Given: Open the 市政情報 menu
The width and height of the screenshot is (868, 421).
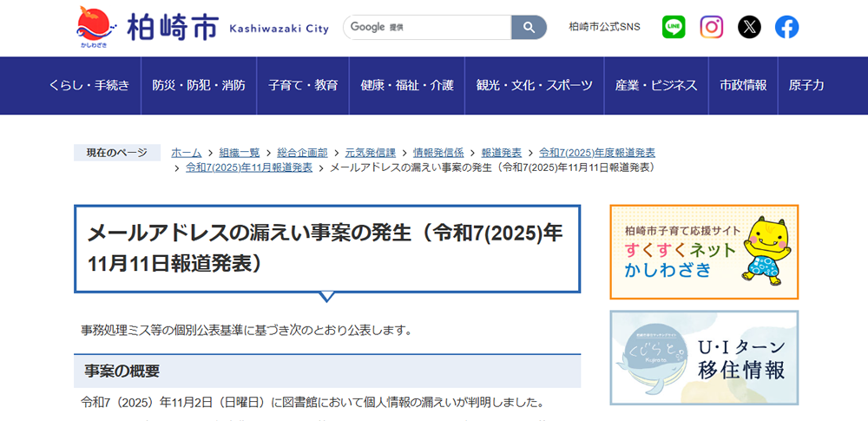Looking at the screenshot, I should [743, 85].
